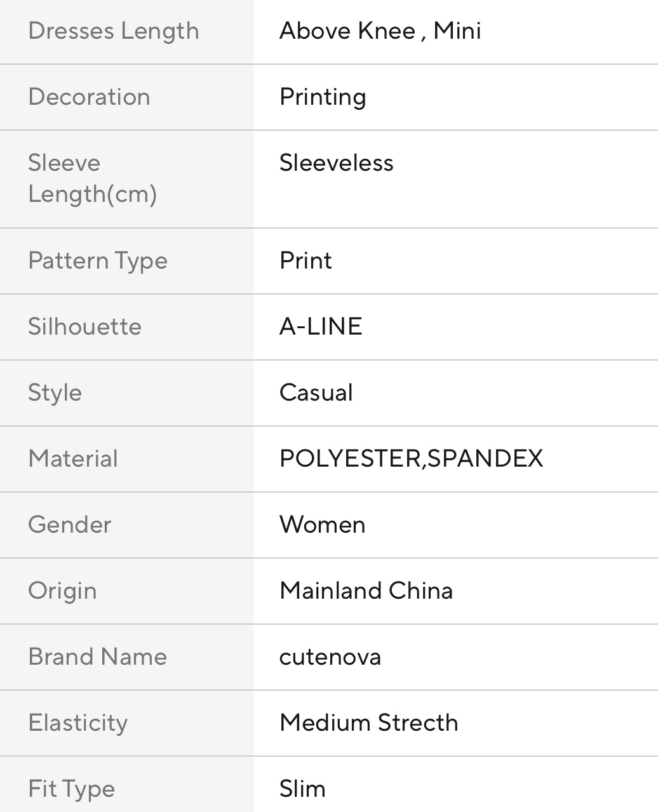Click the 'Origin' attribute label

63,591
